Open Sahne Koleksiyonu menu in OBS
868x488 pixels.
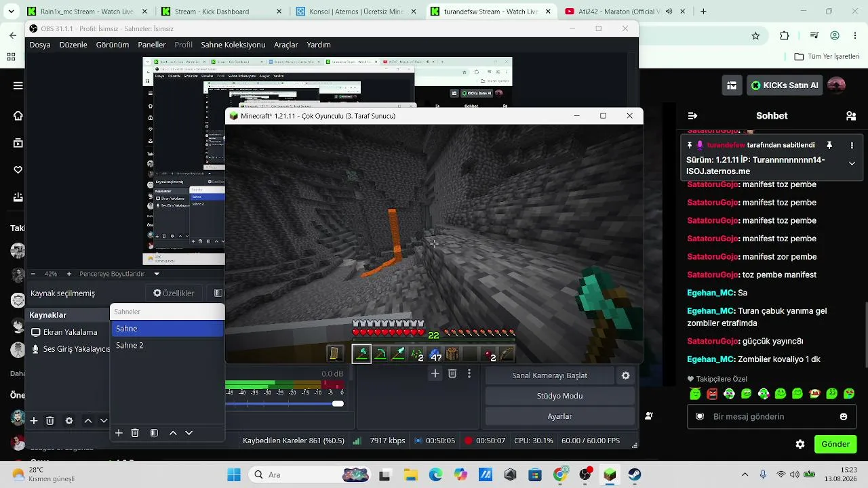(x=233, y=45)
